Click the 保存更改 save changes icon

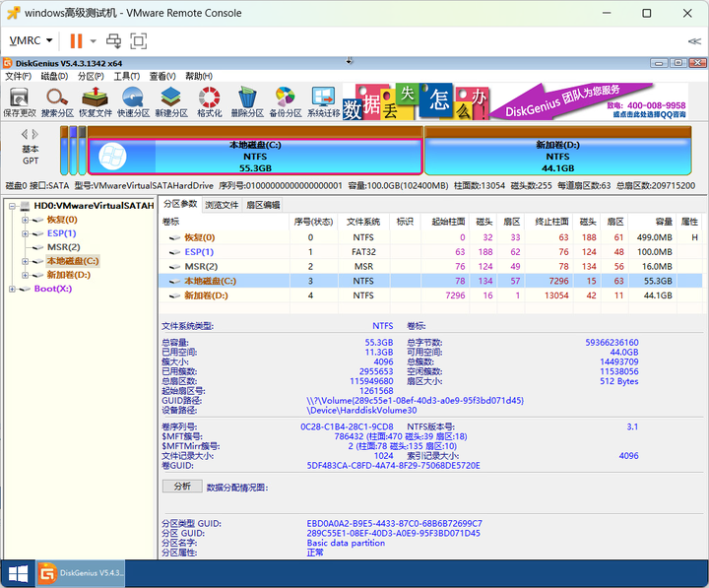[20, 101]
